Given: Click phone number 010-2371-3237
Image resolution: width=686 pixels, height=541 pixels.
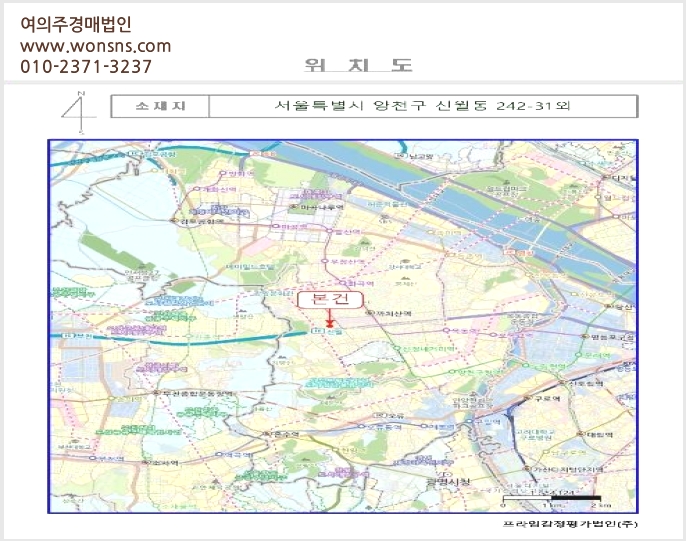Looking at the screenshot, I should pyautogui.click(x=86, y=66).
